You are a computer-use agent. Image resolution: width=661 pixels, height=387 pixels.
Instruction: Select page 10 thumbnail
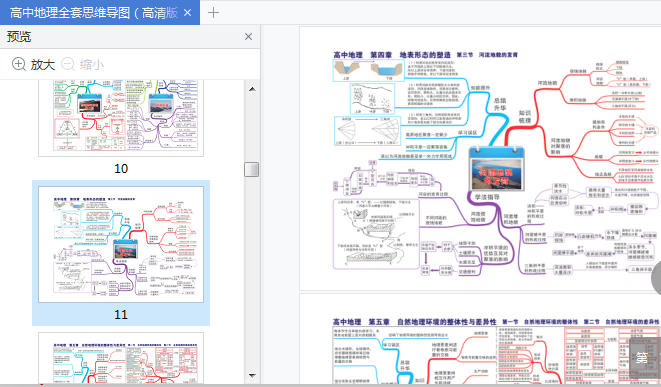(x=121, y=117)
